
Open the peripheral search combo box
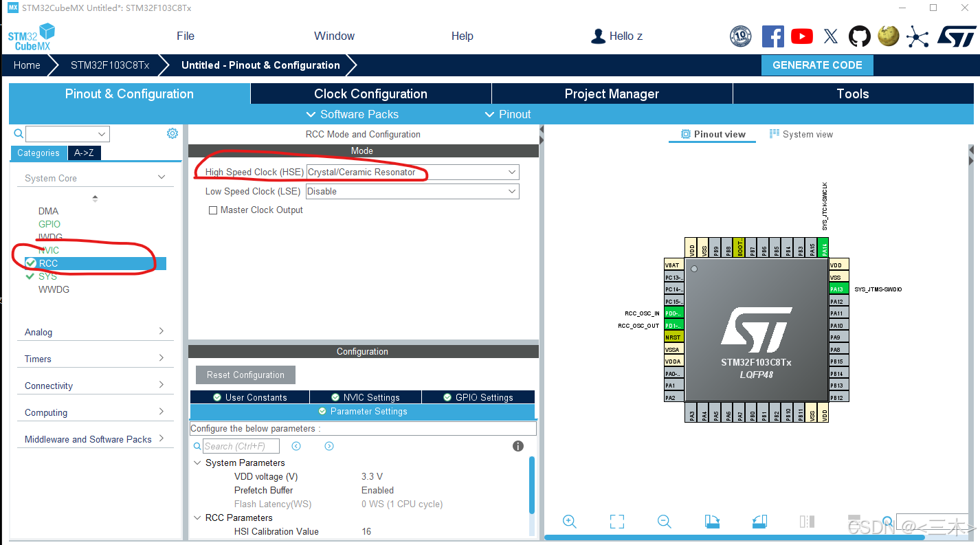click(x=67, y=134)
